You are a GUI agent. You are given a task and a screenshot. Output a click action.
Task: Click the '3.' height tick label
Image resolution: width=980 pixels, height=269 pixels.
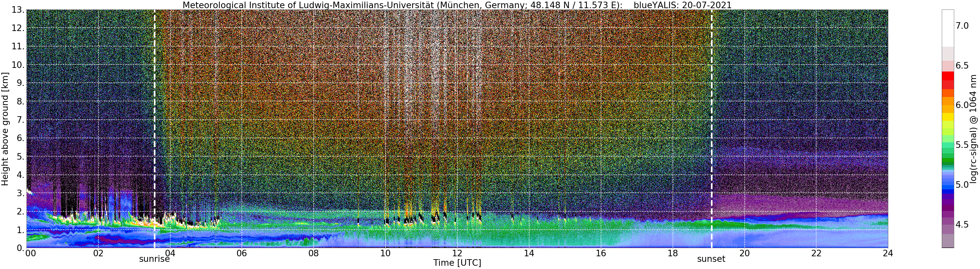(20, 193)
